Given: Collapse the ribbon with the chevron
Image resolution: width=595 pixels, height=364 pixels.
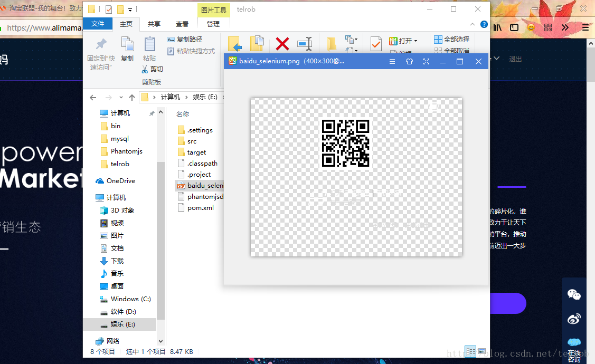Looking at the screenshot, I should click(x=473, y=24).
